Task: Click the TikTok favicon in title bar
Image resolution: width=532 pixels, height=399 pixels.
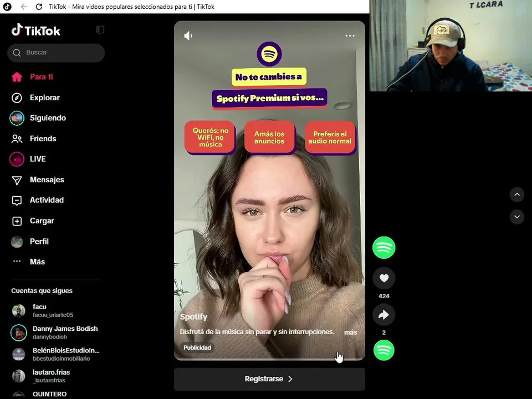Action: click(x=7, y=7)
